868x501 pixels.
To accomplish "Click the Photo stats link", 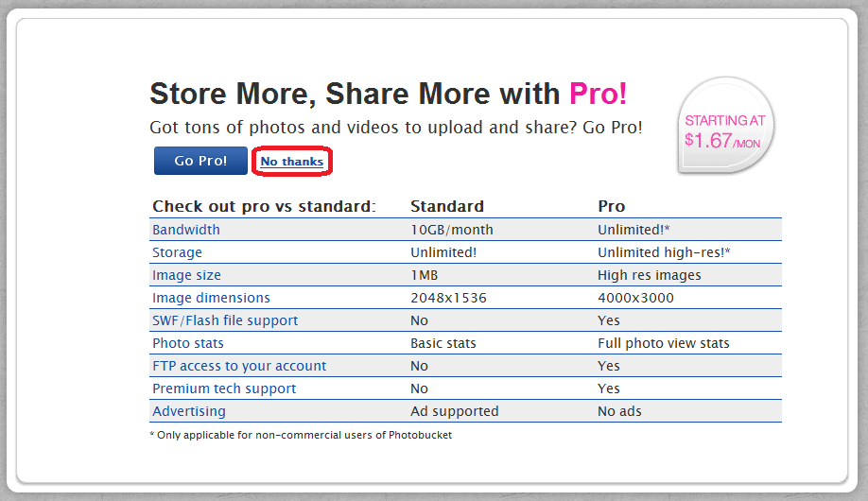I will [188, 343].
